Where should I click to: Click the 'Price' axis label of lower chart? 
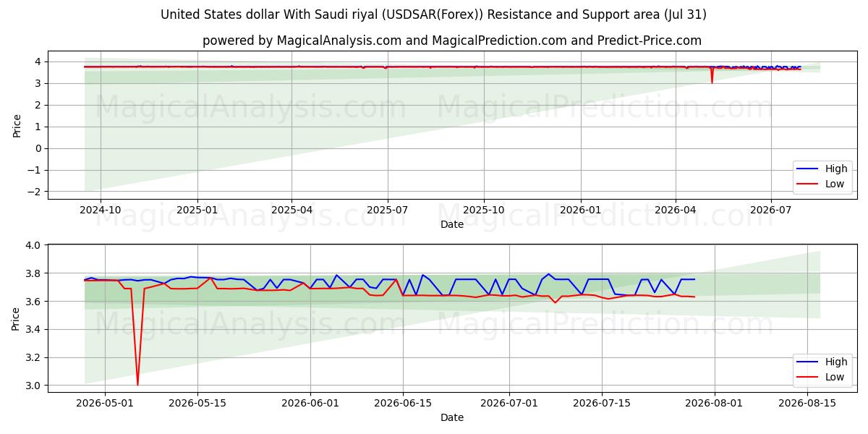17,318
